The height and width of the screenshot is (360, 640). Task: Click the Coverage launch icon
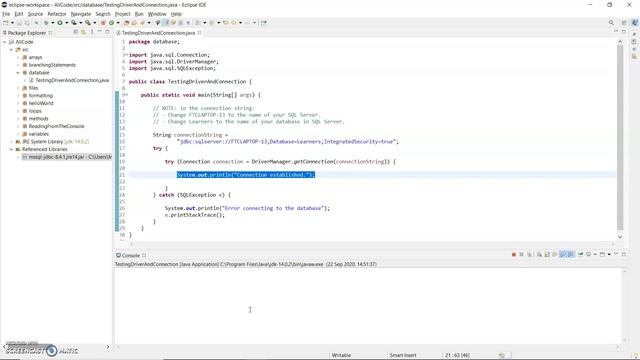coord(74,23)
